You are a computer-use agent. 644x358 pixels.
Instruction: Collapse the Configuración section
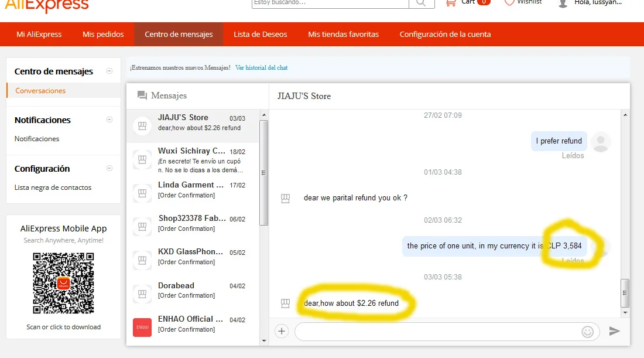pyautogui.click(x=109, y=168)
